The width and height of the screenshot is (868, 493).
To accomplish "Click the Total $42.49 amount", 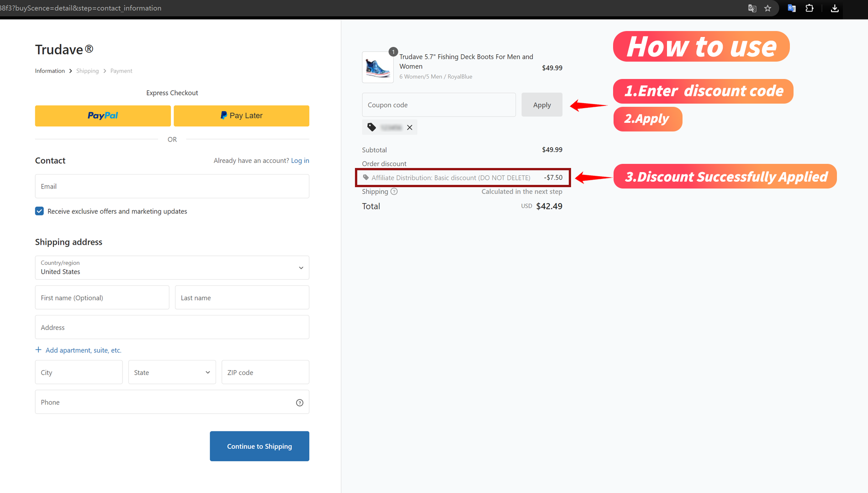I will pos(549,206).
